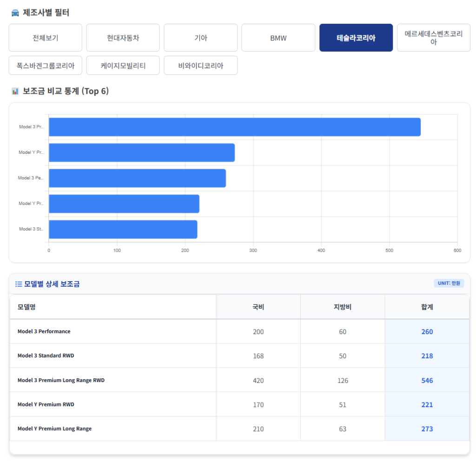Viewport: 476px width, 461px height.
Task: Click the longest Model 3 Premium chart bar
Action: click(234, 127)
